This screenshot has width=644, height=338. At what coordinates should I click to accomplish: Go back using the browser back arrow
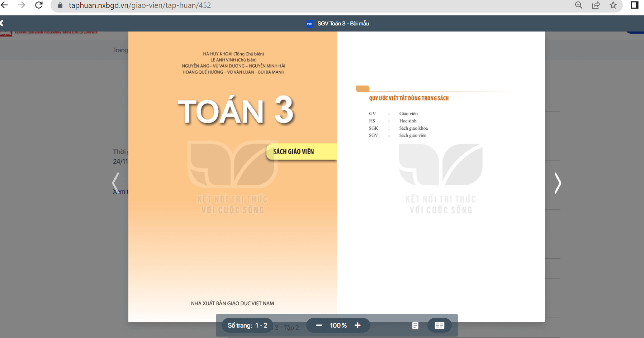(4, 5)
